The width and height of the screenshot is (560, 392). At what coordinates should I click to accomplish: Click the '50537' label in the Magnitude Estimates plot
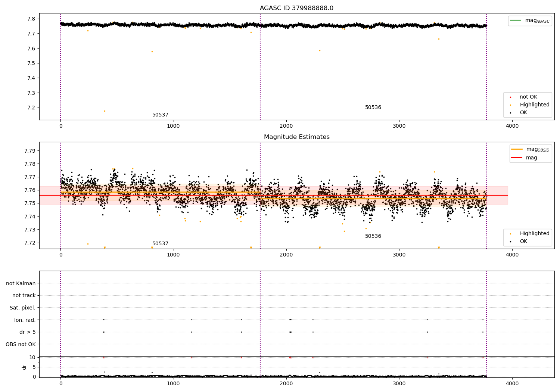tap(160, 244)
